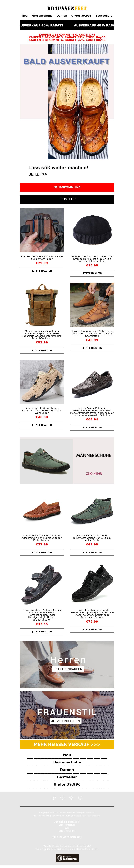Screen dimensions: 134x868
Task: Click JETZT >> under the sandals banner
Action: tap(38, 174)
